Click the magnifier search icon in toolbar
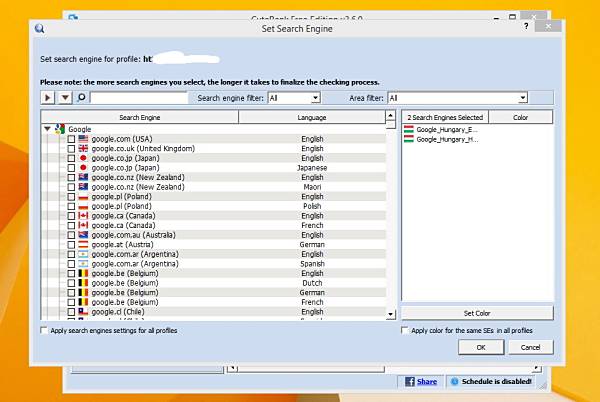The width and height of the screenshot is (600, 402). [x=81, y=97]
